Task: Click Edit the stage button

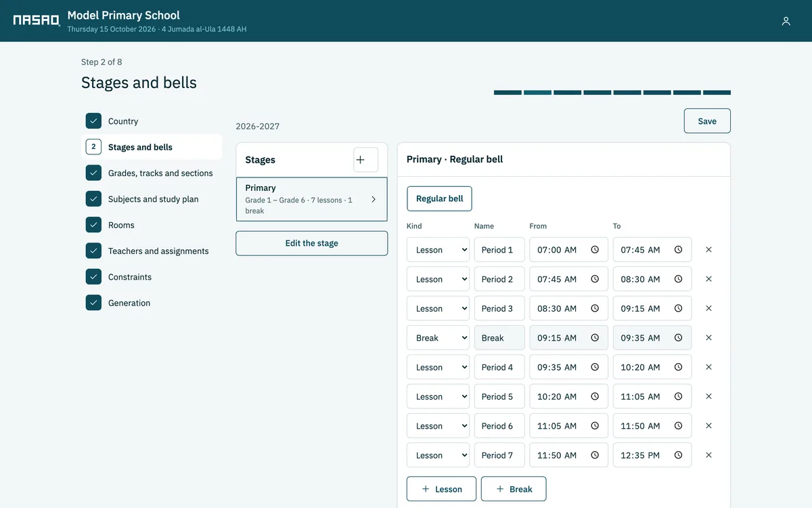Action: [x=311, y=243]
